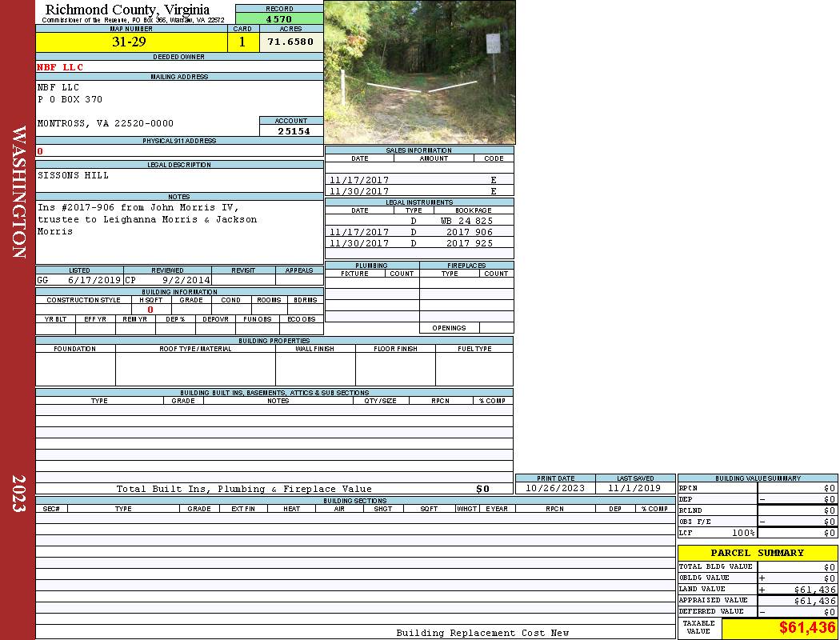Select the green record number 4570
The image size is (840, 640).
(x=279, y=18)
